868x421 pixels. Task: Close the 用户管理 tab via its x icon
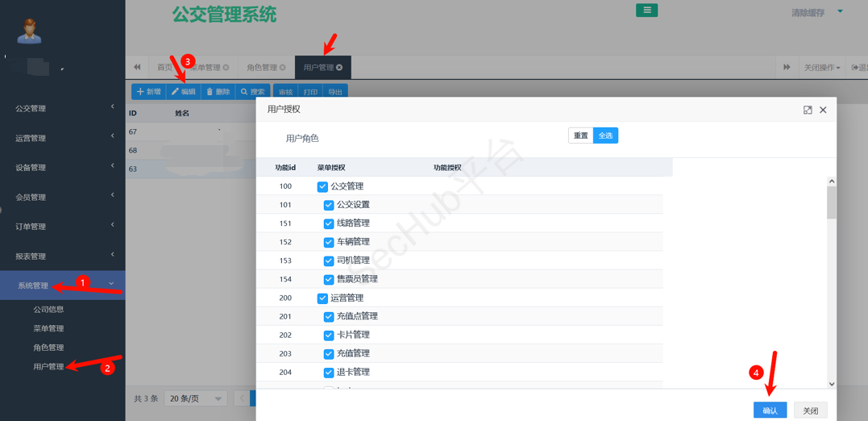pyautogui.click(x=339, y=68)
